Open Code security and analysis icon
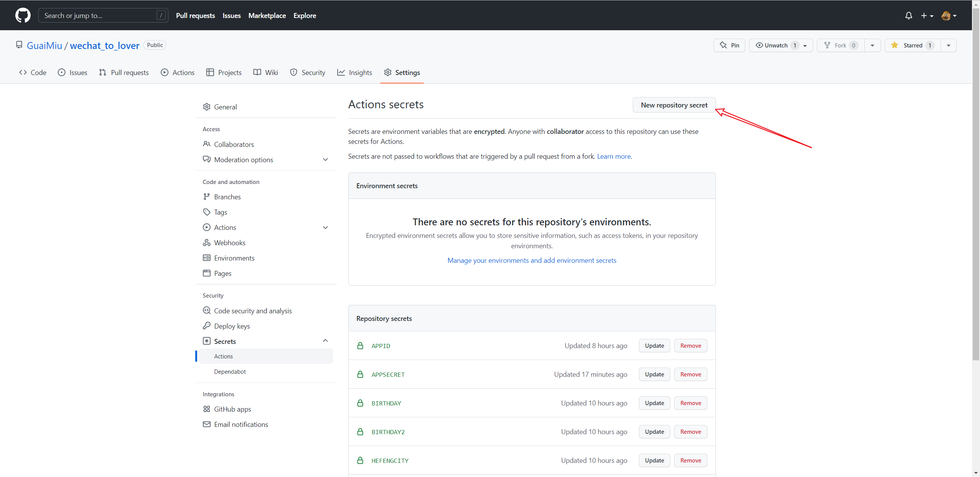 pyautogui.click(x=207, y=310)
